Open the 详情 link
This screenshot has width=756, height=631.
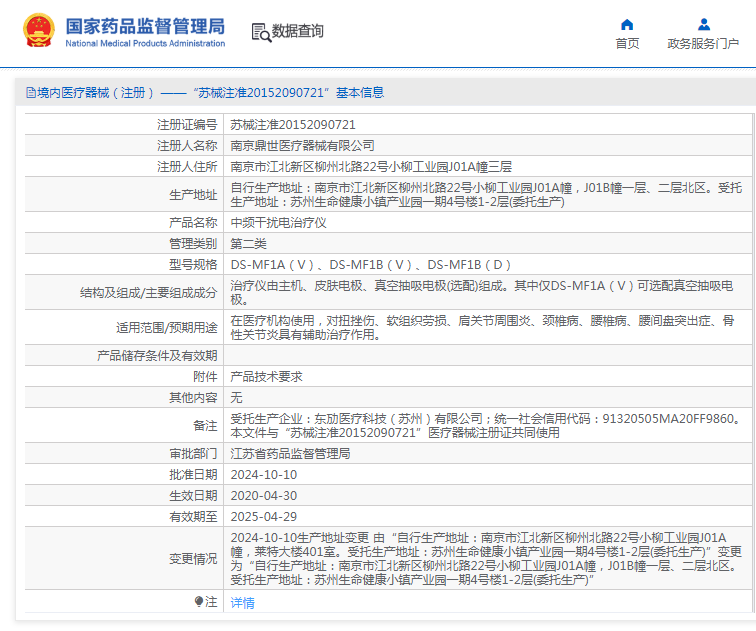click(x=243, y=603)
